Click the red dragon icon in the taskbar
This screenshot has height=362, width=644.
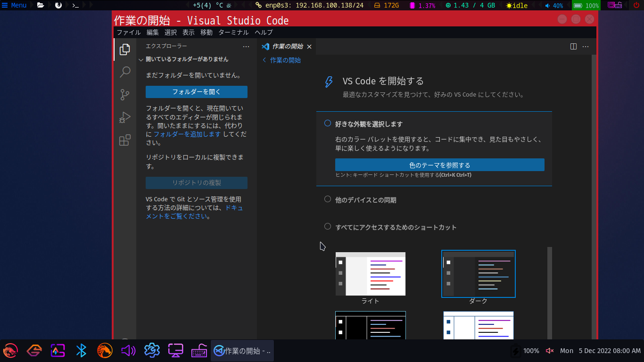(10, 351)
